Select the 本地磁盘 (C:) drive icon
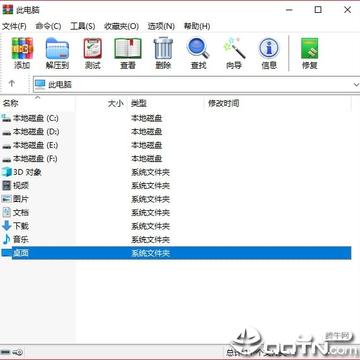The height and width of the screenshot is (360, 360). 6,118
